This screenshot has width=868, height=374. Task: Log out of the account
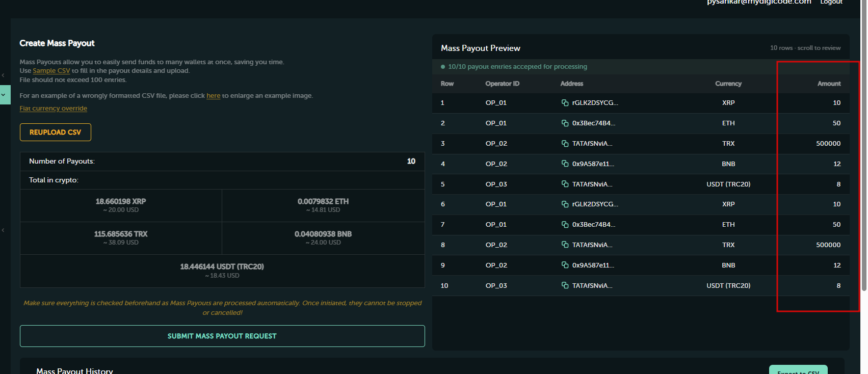point(831,2)
